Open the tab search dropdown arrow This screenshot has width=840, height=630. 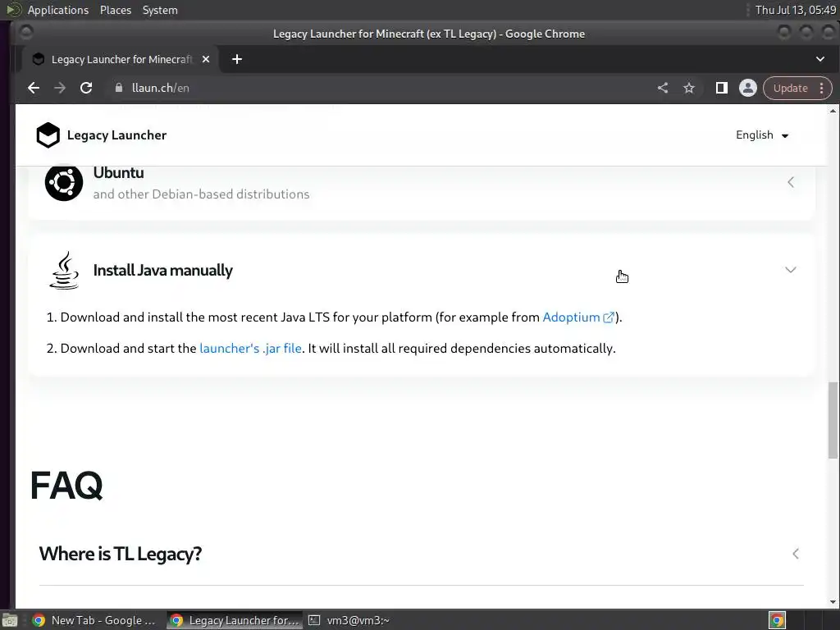(x=820, y=59)
